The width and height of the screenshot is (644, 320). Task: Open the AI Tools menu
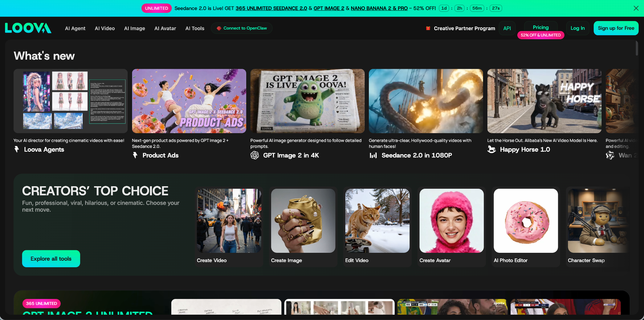pos(195,28)
